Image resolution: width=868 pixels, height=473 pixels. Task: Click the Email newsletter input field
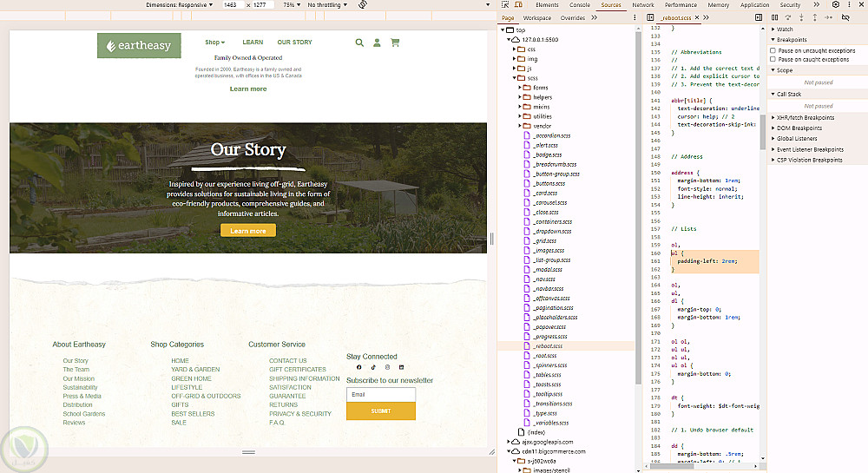click(381, 394)
